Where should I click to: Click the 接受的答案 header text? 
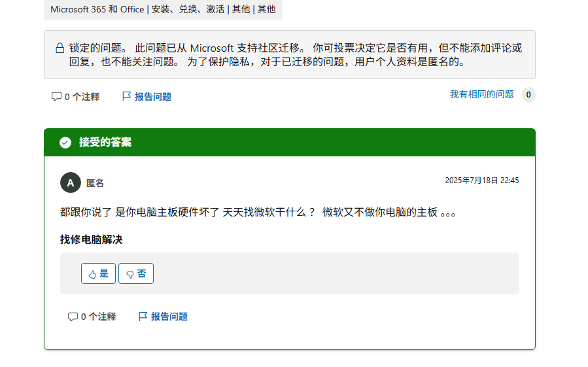[x=105, y=143]
